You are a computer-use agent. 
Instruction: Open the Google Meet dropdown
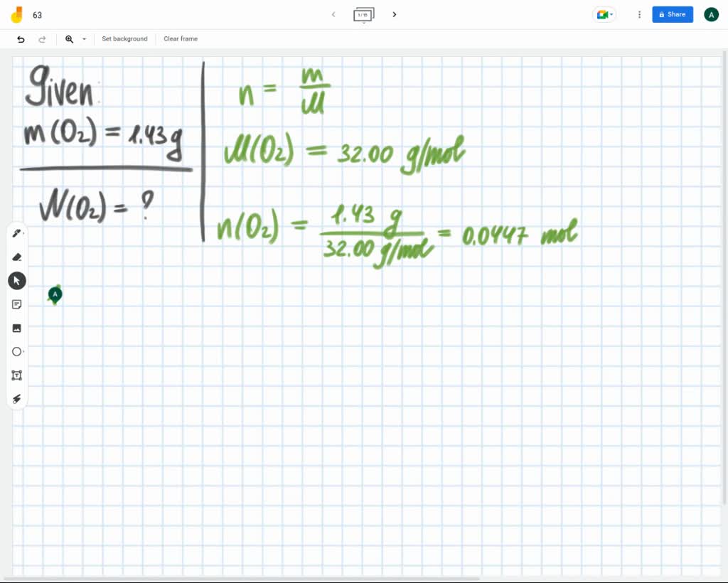[x=603, y=14]
